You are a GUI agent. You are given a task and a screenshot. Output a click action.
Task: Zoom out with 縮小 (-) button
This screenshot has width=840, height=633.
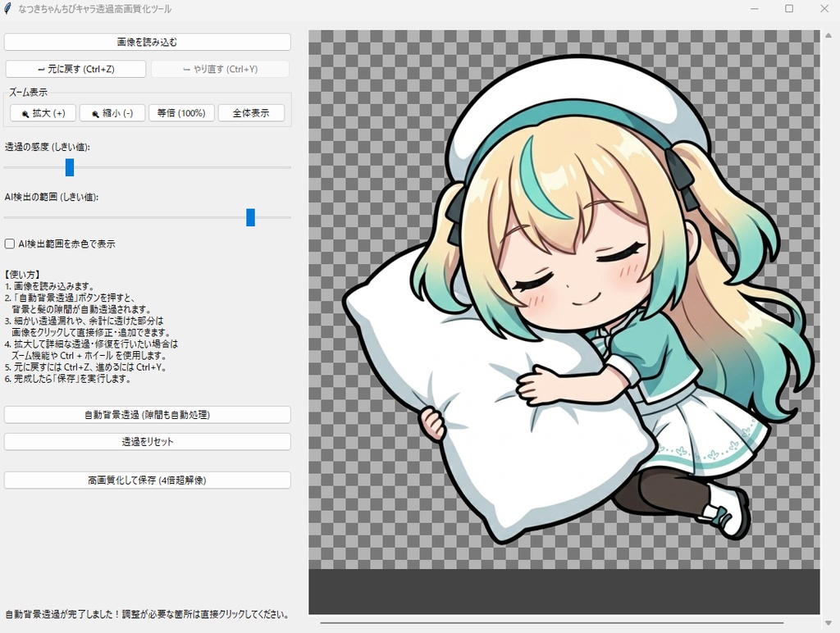click(112, 113)
